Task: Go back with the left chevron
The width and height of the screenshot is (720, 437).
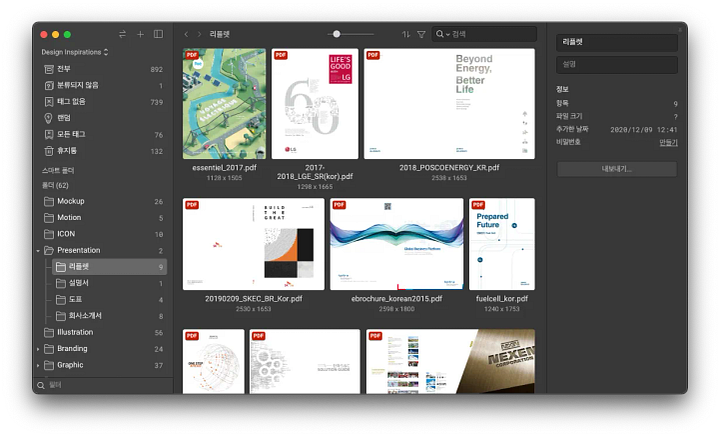Action: (x=186, y=34)
